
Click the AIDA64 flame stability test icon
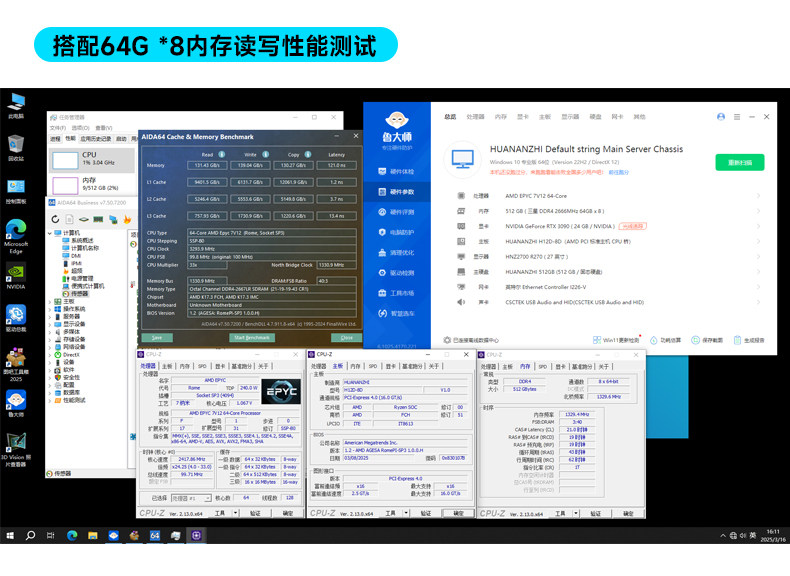(x=127, y=219)
